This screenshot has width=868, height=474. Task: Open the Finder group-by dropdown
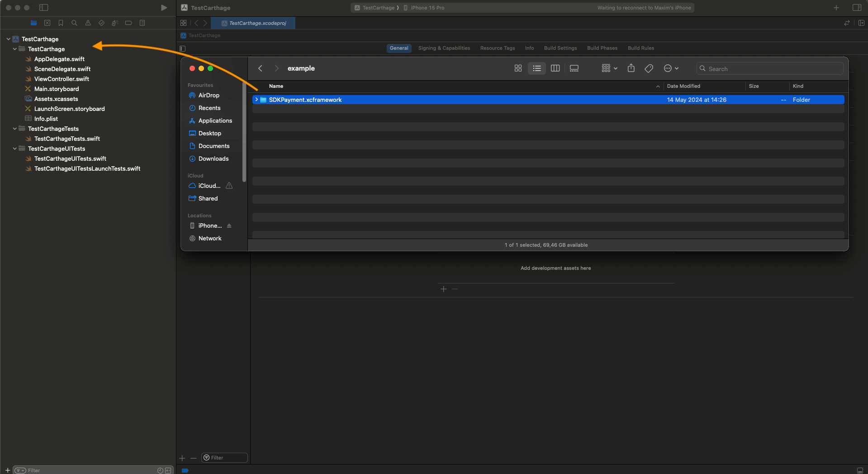point(609,68)
